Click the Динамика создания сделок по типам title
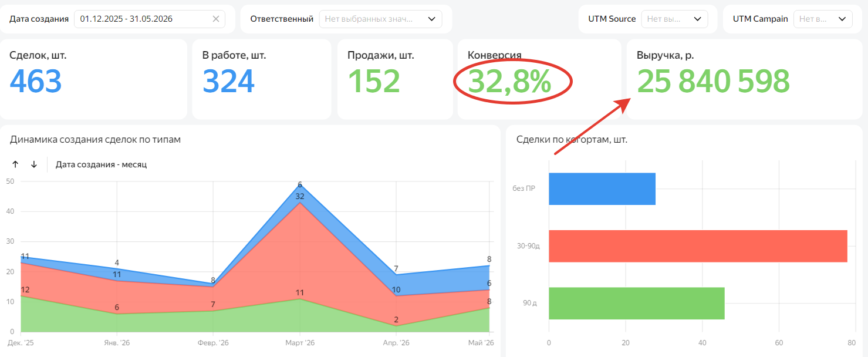Viewport: 868px width, 357px height. pos(95,140)
